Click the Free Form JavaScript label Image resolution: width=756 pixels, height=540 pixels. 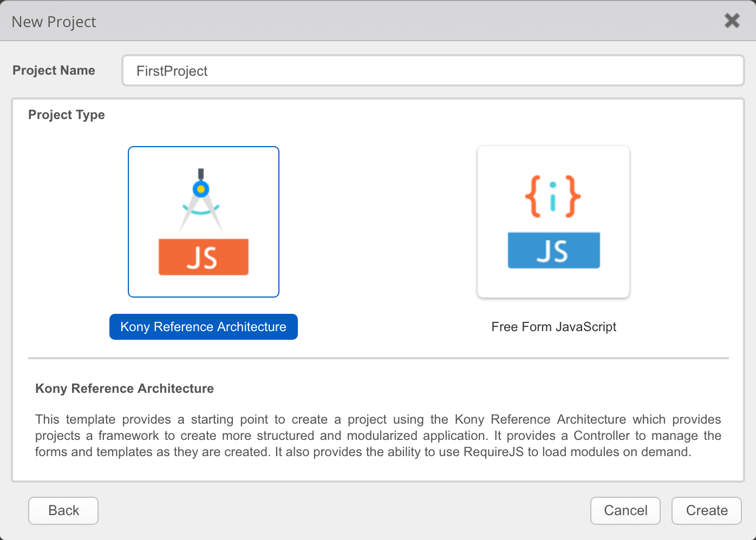click(x=553, y=327)
